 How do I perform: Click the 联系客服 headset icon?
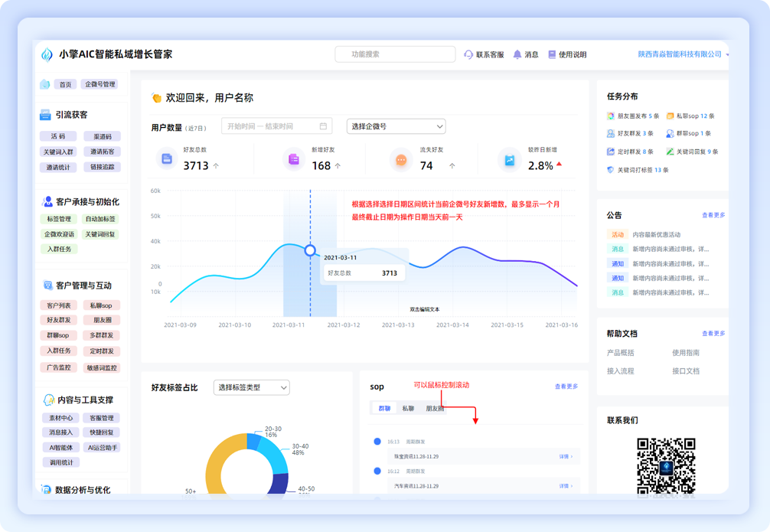pos(468,54)
